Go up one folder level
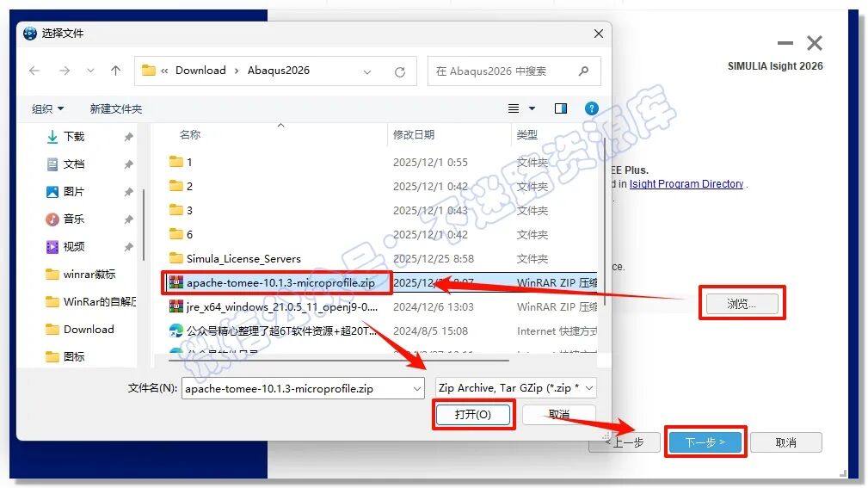 tap(115, 71)
